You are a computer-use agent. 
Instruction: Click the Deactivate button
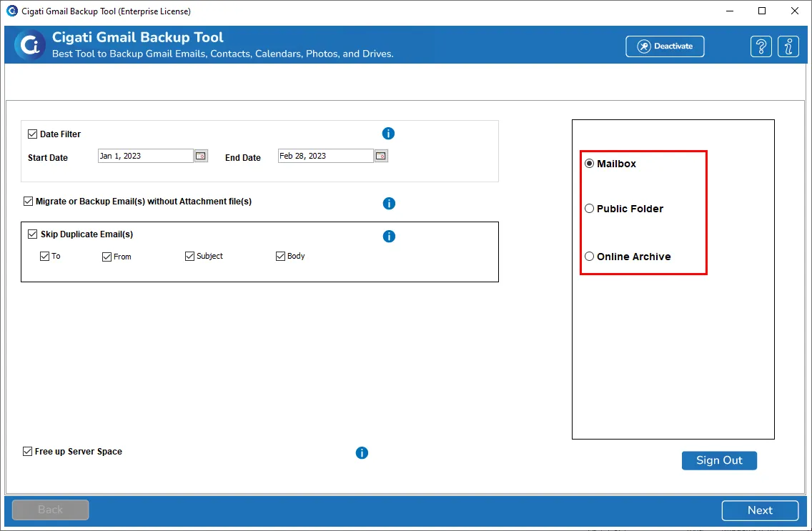click(665, 46)
